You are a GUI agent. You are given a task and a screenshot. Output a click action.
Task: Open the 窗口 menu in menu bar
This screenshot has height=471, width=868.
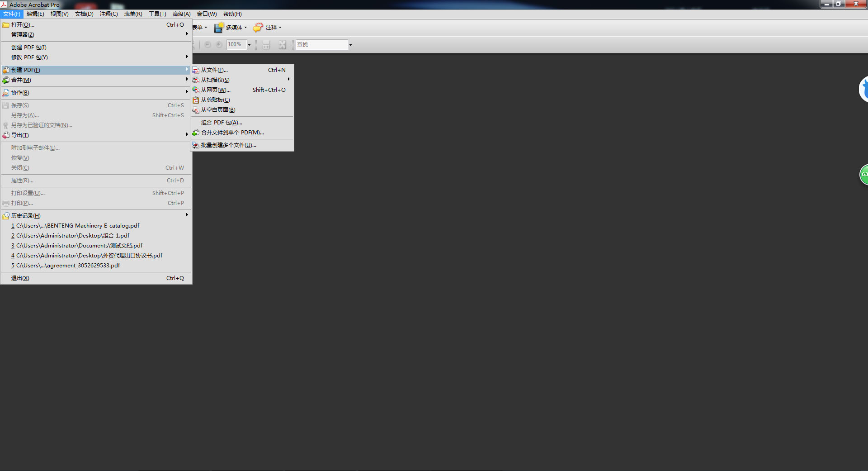pyautogui.click(x=207, y=14)
